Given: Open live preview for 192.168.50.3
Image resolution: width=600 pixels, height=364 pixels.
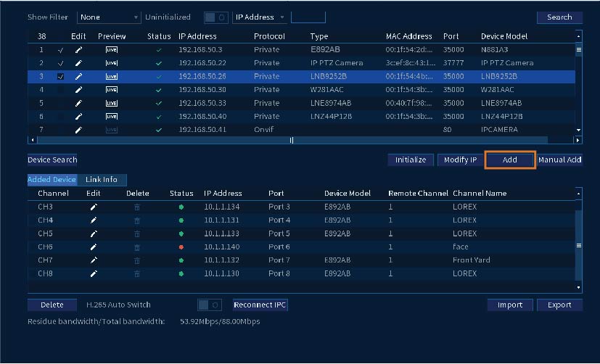Looking at the screenshot, I should [x=111, y=50].
